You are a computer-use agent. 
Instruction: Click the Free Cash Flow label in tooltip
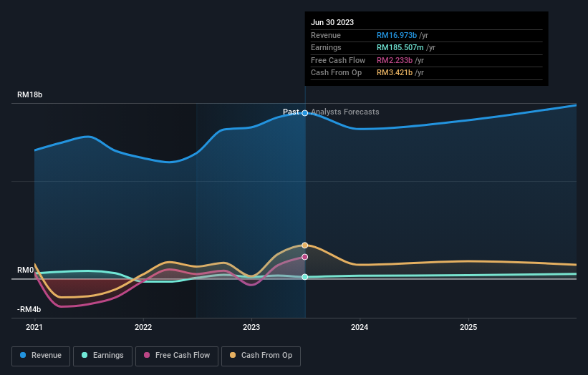338,60
